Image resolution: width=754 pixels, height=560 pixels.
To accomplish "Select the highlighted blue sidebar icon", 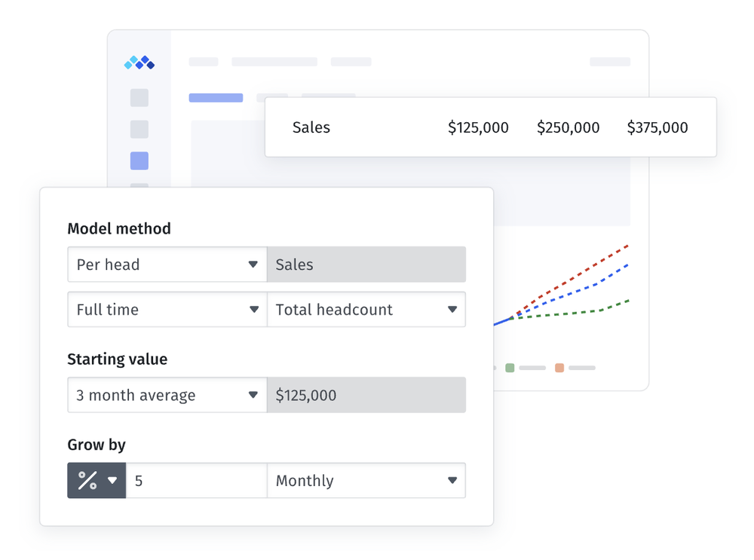I will 139,161.
